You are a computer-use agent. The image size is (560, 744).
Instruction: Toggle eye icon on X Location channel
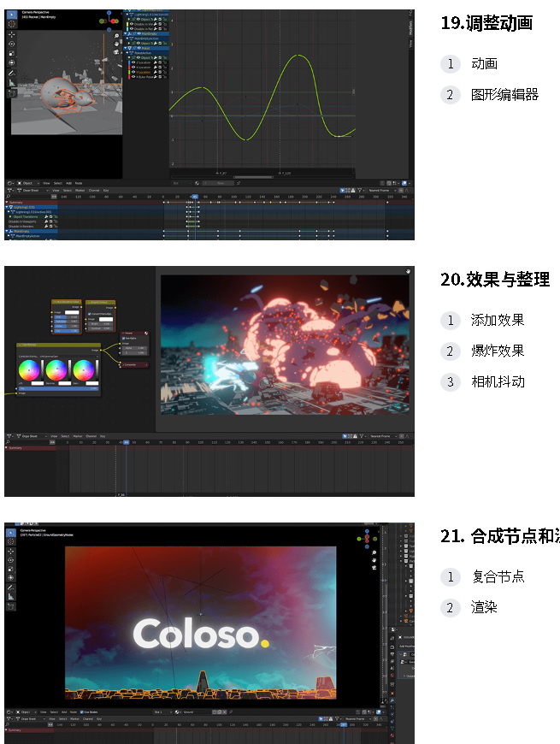coord(133,67)
